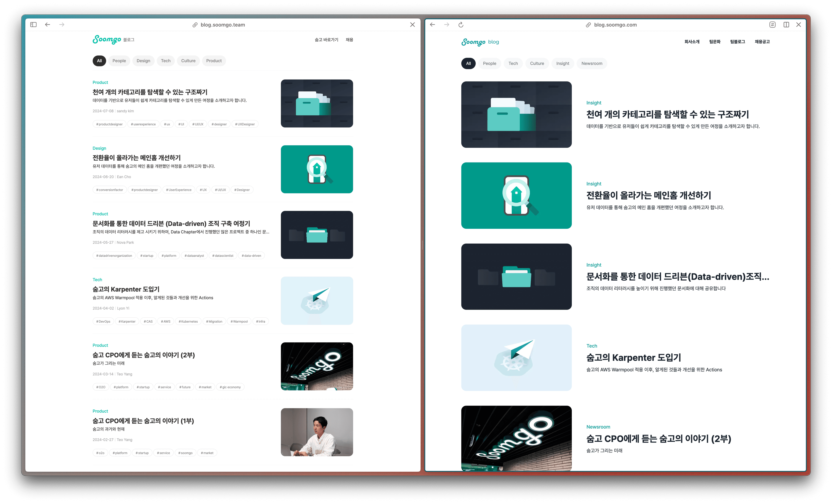Click the Soomgo blog logo in right window

[x=480, y=42]
